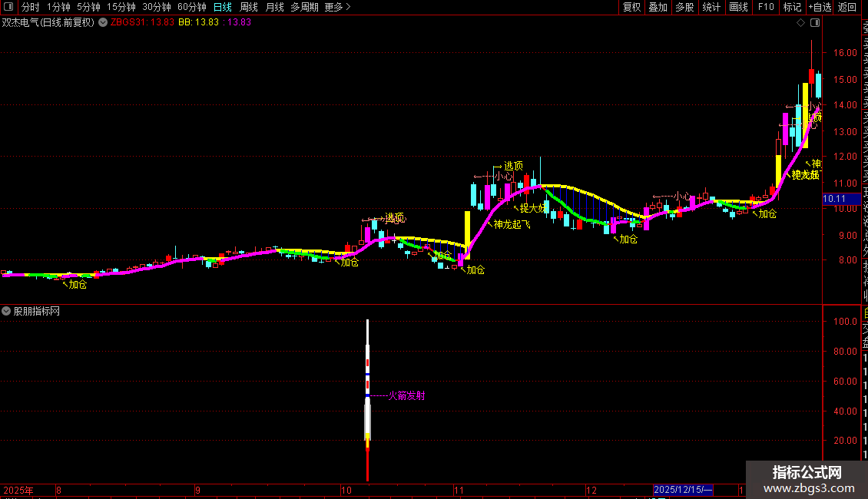The height and width of the screenshot is (499, 868).
Task: Activate the 画线 drawing tools
Action: (738, 7)
